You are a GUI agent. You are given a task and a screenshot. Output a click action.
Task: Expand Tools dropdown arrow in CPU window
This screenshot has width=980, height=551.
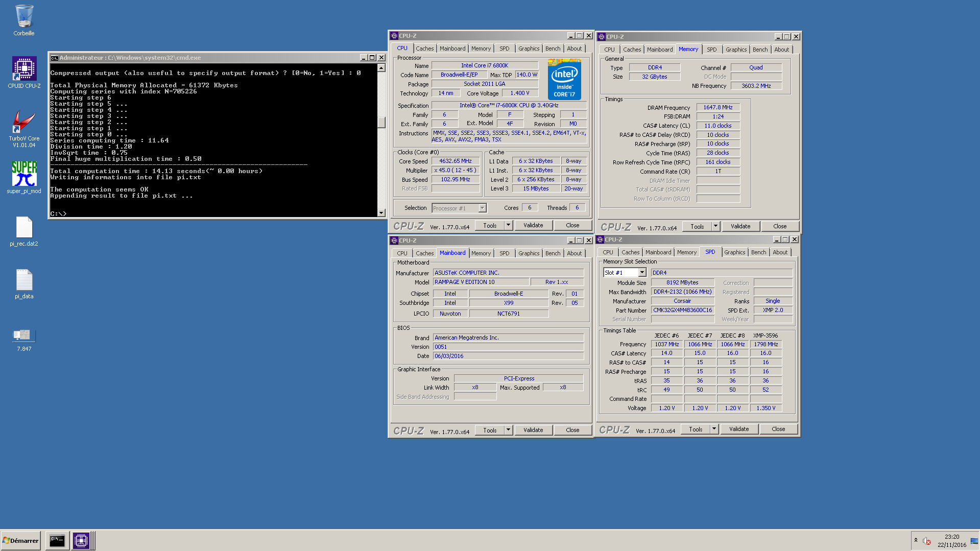coord(508,225)
